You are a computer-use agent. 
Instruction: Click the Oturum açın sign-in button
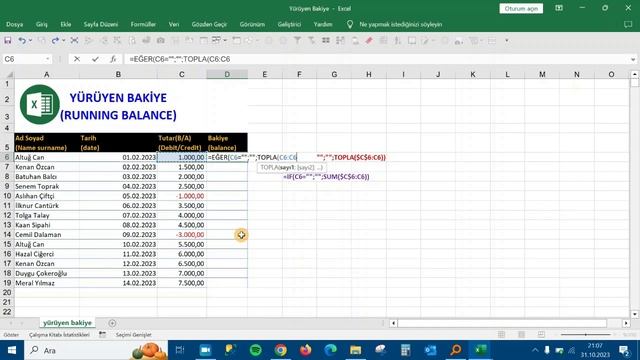coord(521,9)
